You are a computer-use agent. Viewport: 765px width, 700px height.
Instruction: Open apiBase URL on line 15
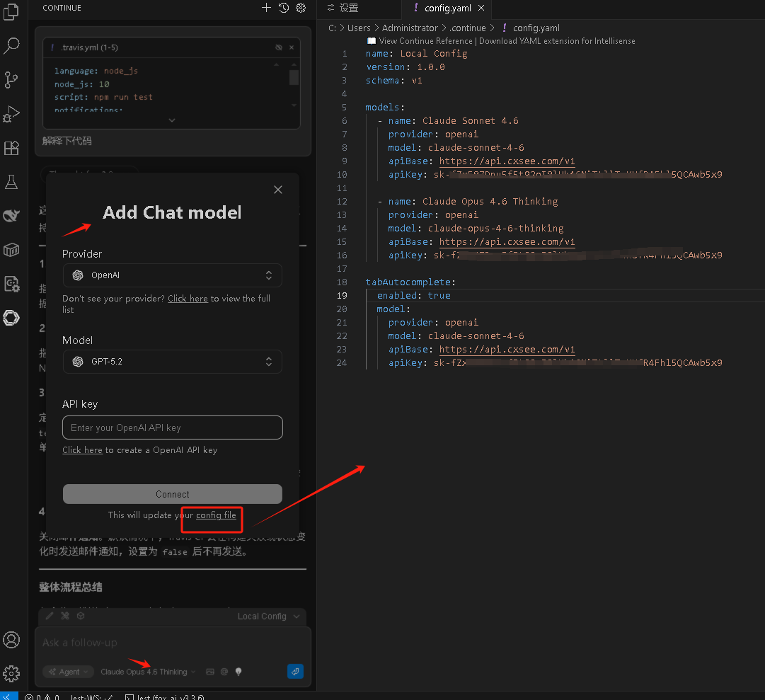507,242
